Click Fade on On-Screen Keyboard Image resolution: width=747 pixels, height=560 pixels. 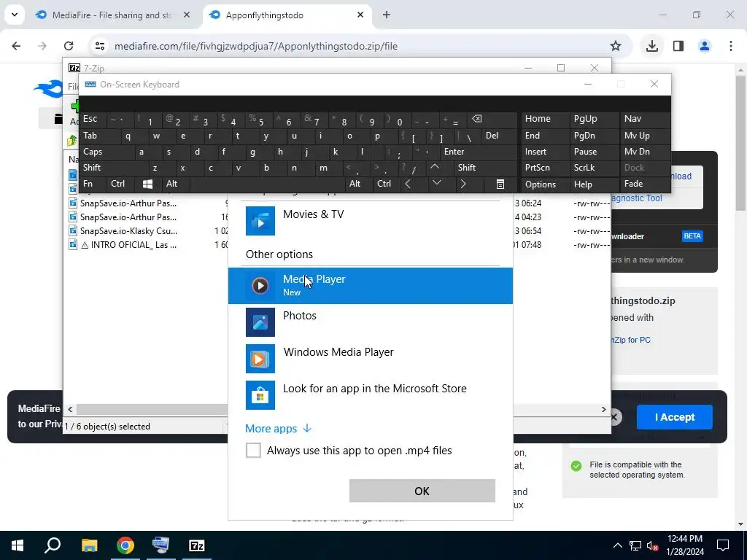[645, 184]
